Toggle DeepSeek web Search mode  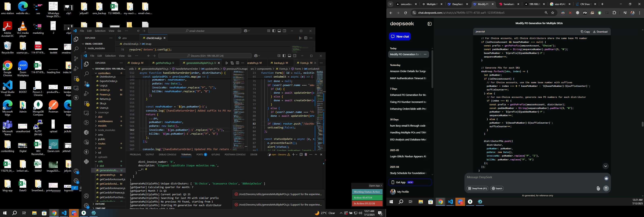pyautogui.click(x=497, y=188)
